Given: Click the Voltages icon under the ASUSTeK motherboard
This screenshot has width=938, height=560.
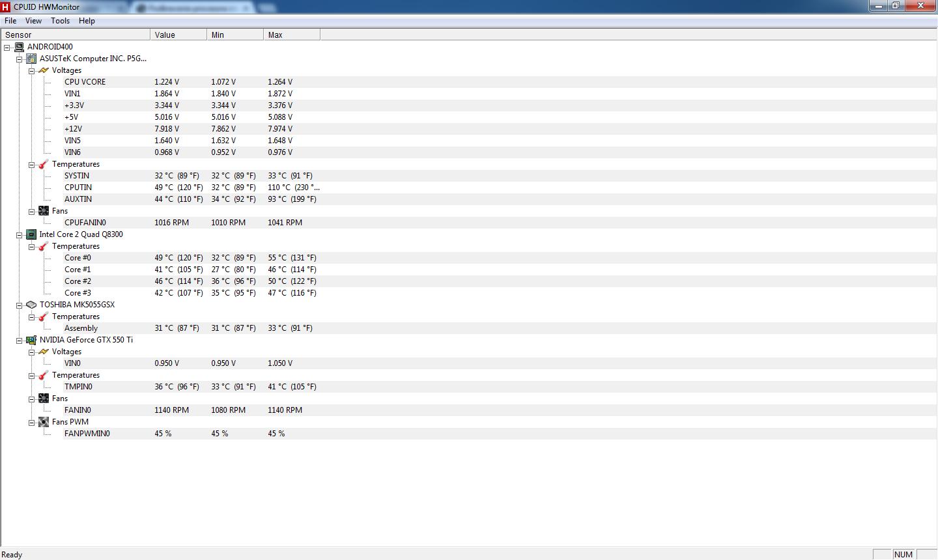Looking at the screenshot, I should [44, 70].
